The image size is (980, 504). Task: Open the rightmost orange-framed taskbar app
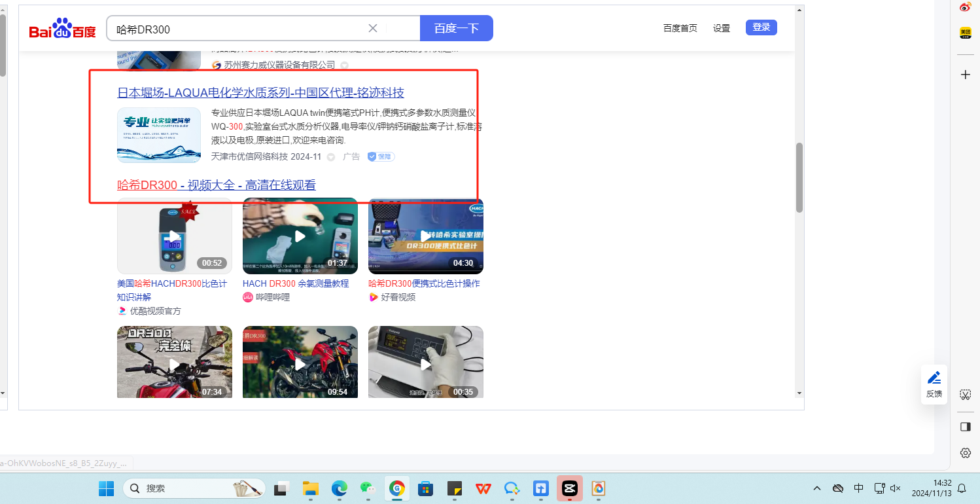tap(598, 488)
